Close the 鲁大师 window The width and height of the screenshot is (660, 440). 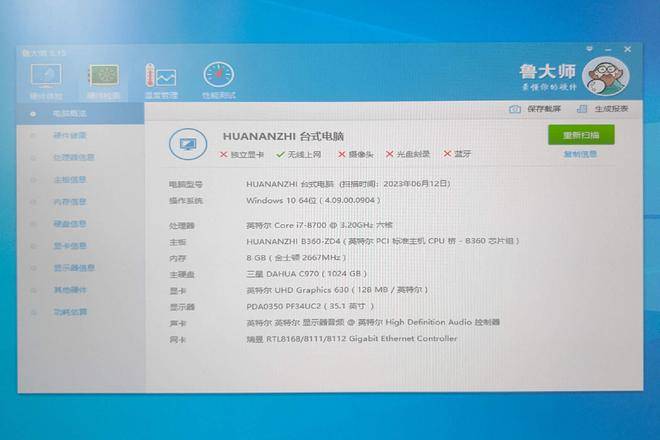[x=627, y=49]
